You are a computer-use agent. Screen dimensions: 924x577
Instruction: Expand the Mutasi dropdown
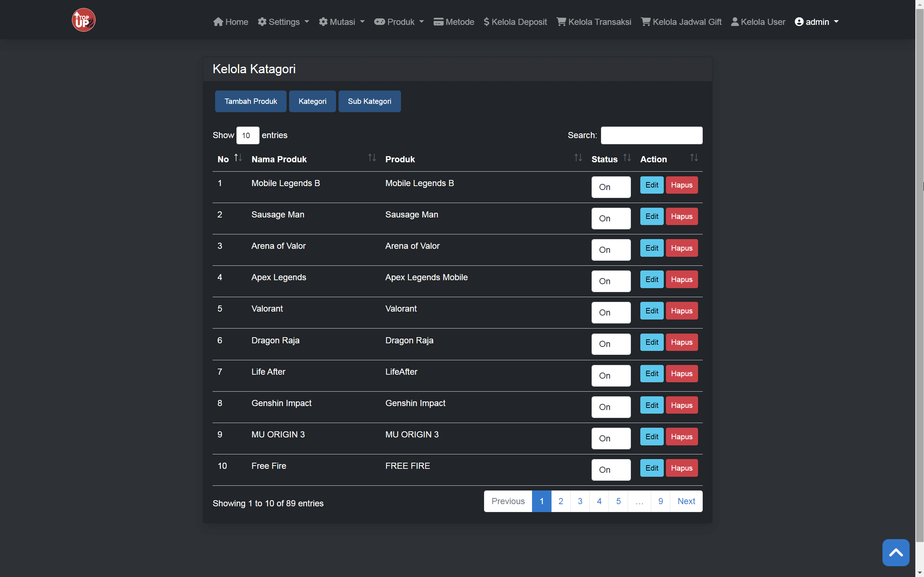click(341, 22)
